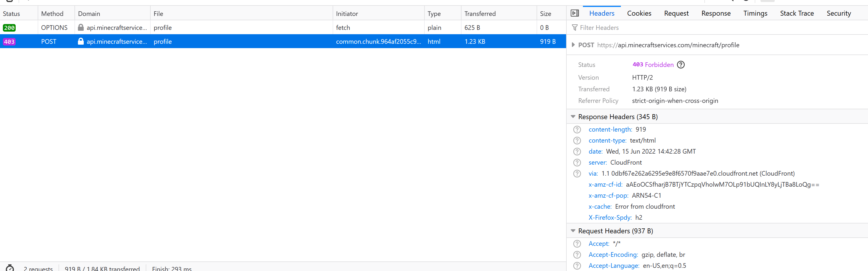Open the help icon beside the via header
The image size is (868, 271).
pyautogui.click(x=577, y=174)
